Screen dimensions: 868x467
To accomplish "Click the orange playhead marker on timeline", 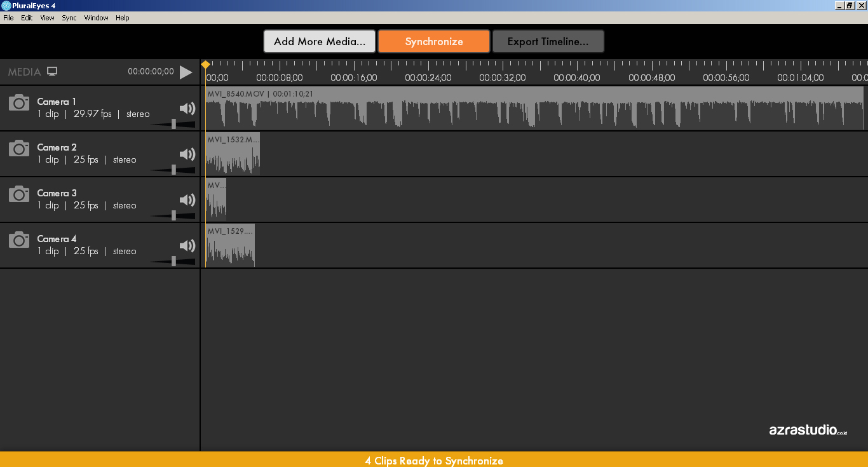I will coord(205,64).
